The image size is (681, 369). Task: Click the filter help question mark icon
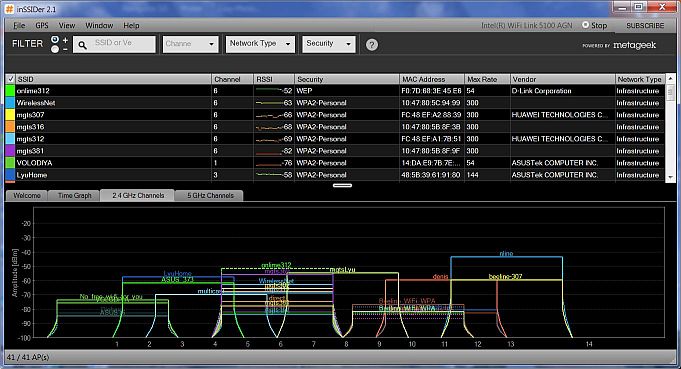(371, 44)
